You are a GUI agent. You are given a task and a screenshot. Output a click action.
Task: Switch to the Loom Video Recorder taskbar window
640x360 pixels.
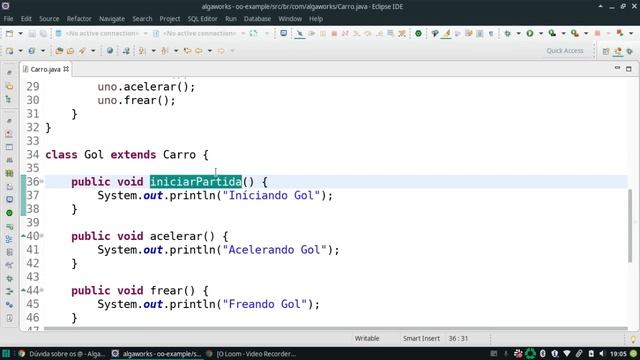point(251,354)
